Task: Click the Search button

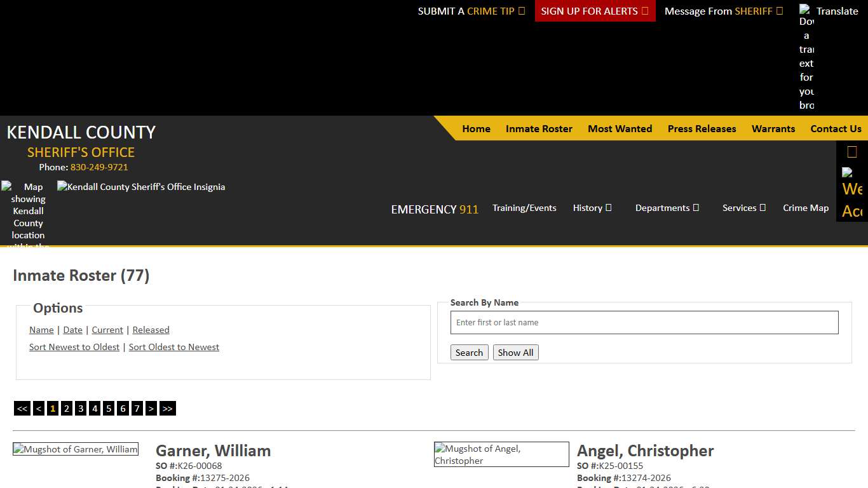Action: 469,352
